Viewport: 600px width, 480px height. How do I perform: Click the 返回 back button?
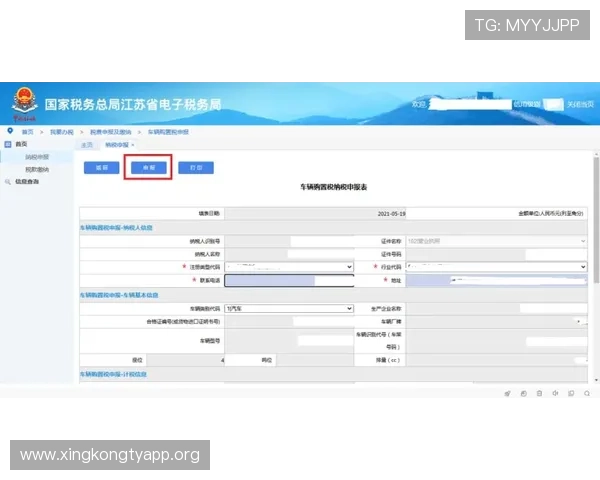tap(101, 168)
